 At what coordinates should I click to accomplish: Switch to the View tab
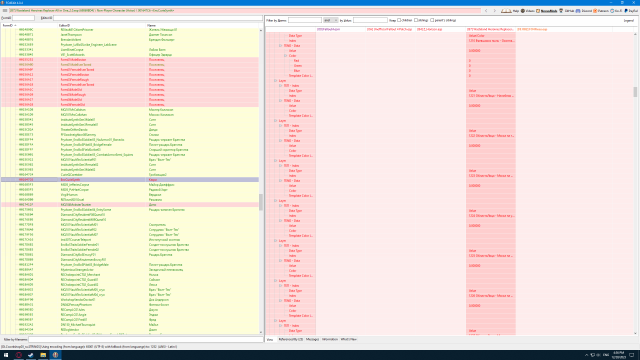270,339
